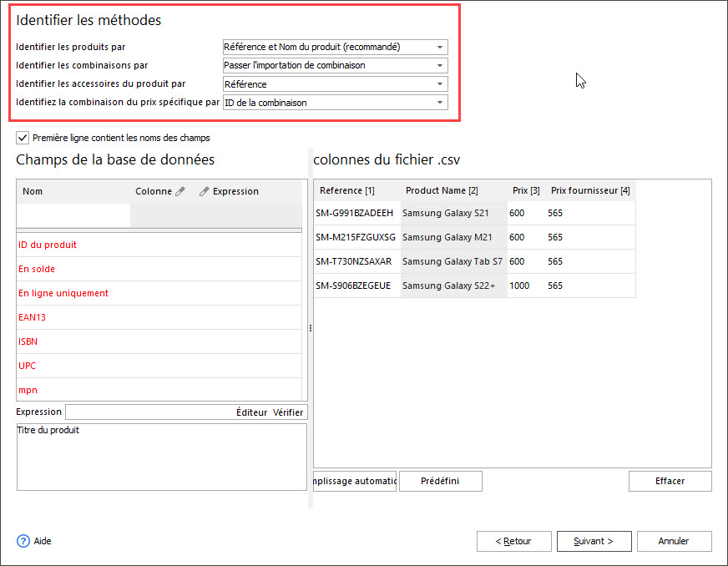Toggle 'Première ligne contient les noms des champs'
The height and width of the screenshot is (566, 728).
click(x=23, y=138)
